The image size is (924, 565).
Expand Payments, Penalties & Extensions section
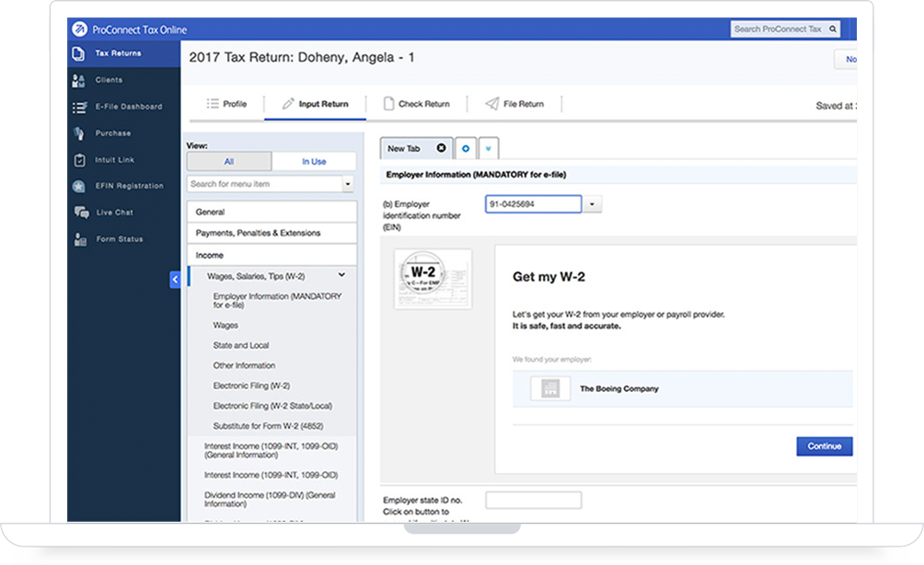271,234
